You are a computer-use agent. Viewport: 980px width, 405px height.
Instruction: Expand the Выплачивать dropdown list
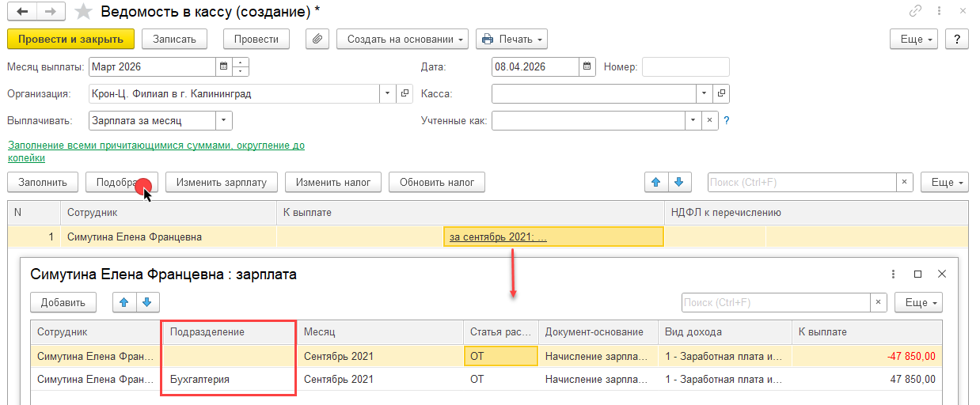click(223, 121)
